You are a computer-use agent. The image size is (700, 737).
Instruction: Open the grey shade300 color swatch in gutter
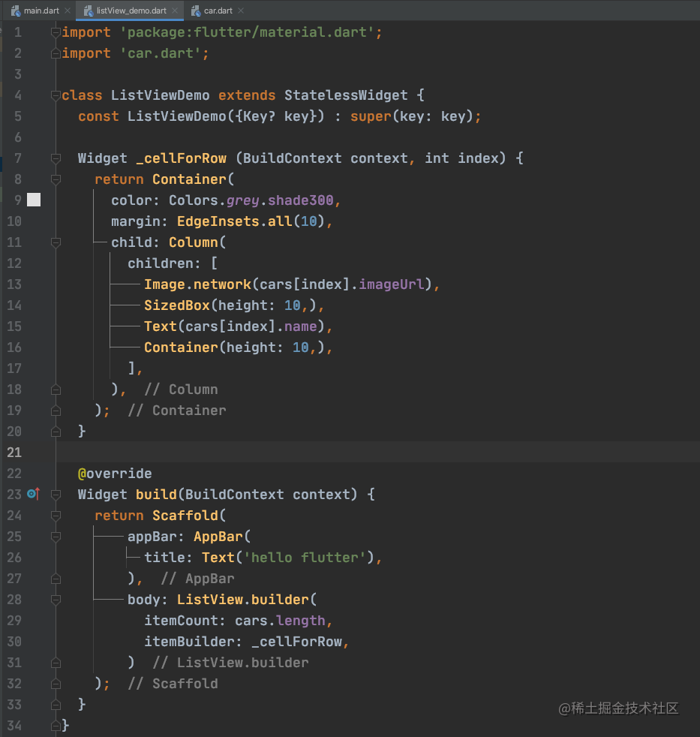point(34,200)
